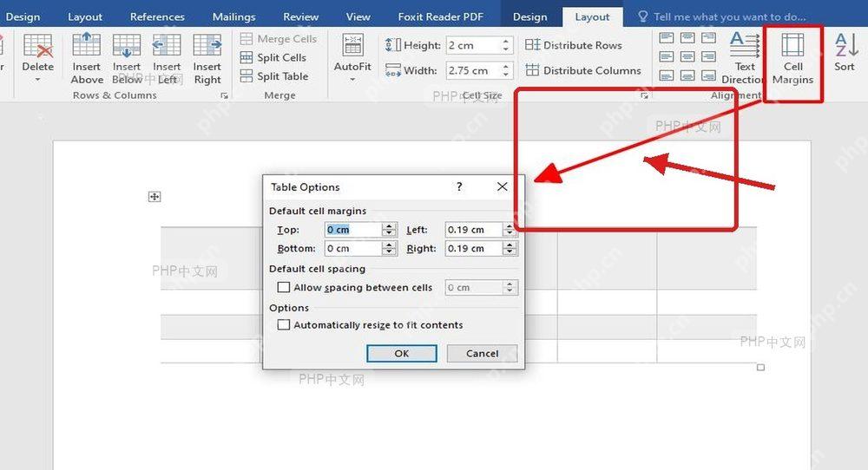Viewport: 868px width, 470px height.
Task: Select the Align Bottom Center icon
Action: [687, 75]
